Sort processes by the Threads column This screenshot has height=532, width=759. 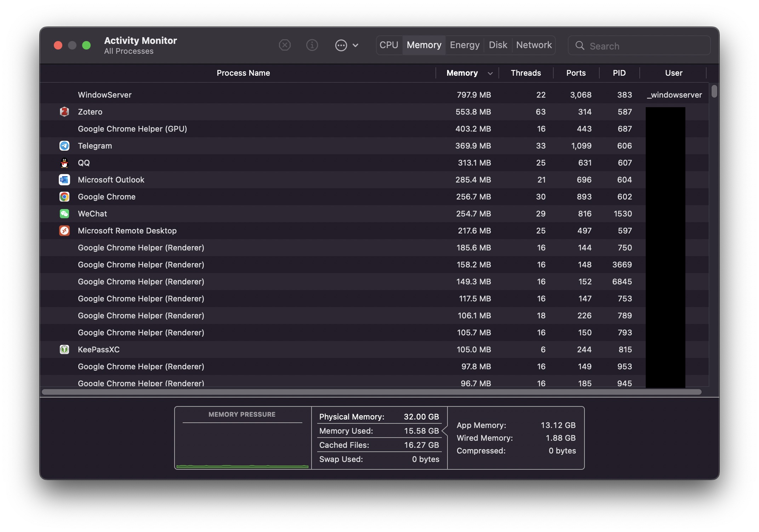click(526, 73)
